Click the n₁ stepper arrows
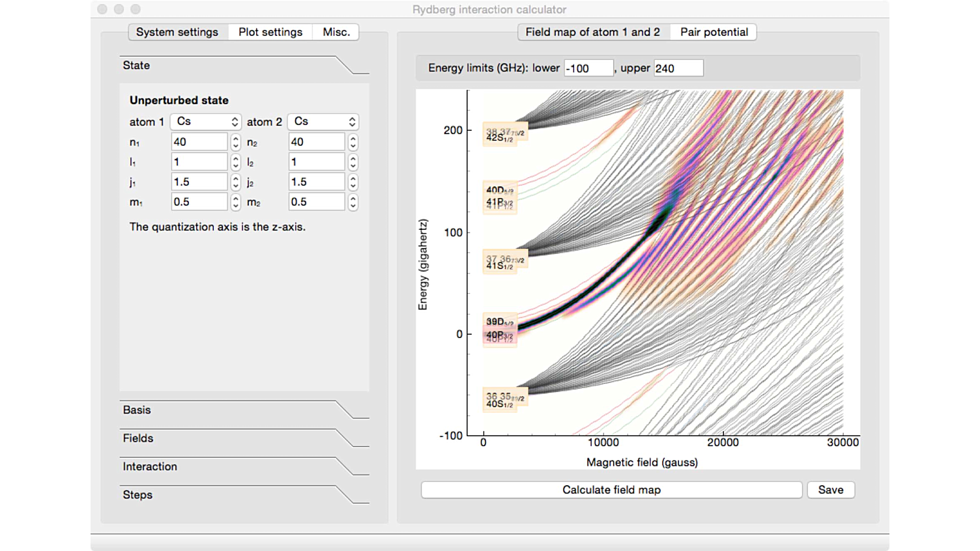Viewport: 980px width, 551px height. pyautogui.click(x=235, y=142)
